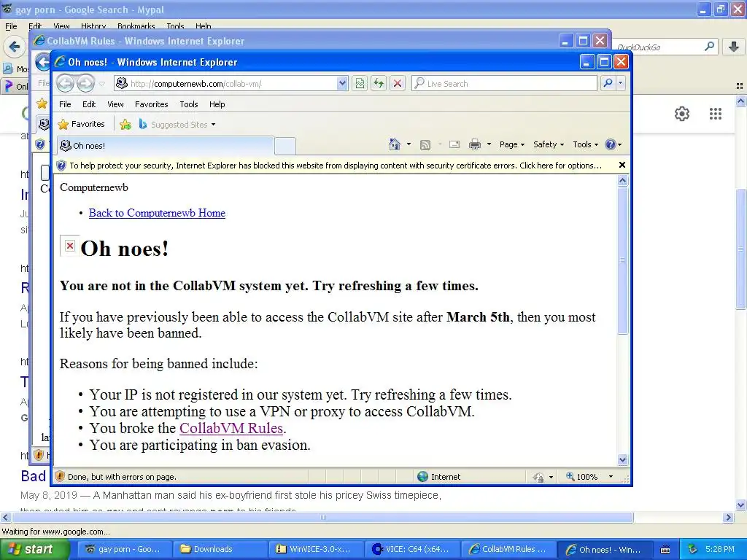The width and height of the screenshot is (747, 560).
Task: Click the status bar error warning icon
Action: pos(60,477)
